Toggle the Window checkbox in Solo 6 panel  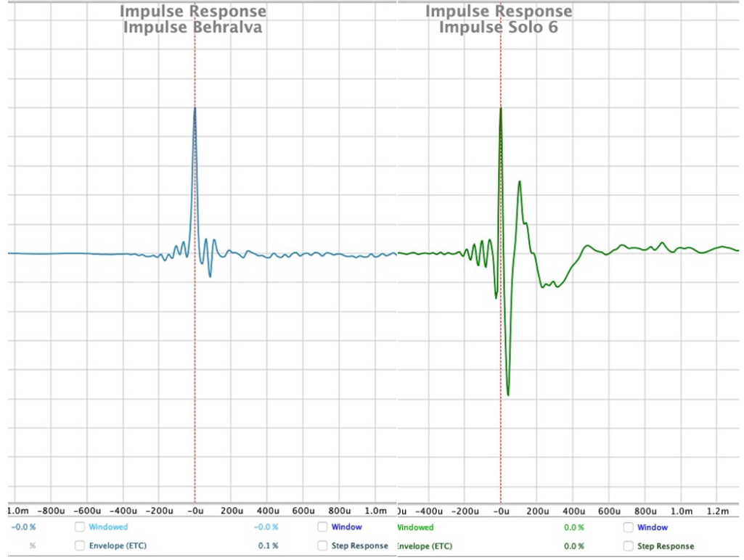click(x=629, y=527)
